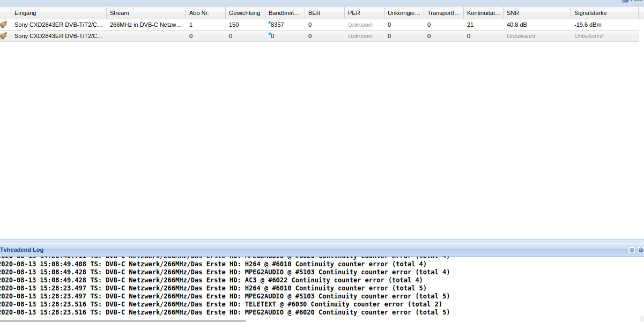The width and height of the screenshot is (644, 322).
Task: Clear statistics broom icon for 266MHz input row
Action: pos(3,25)
